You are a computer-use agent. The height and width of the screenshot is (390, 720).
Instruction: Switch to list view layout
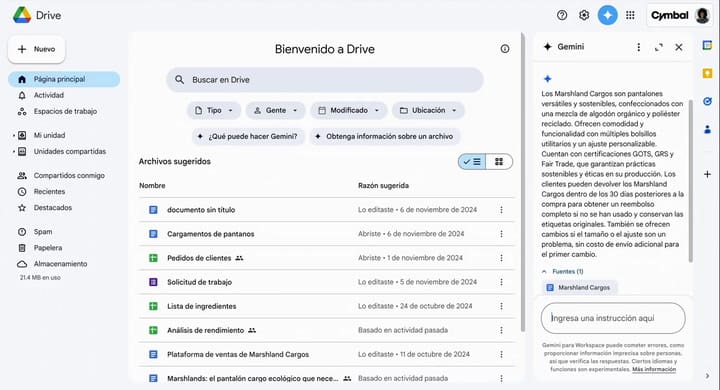tap(472, 162)
